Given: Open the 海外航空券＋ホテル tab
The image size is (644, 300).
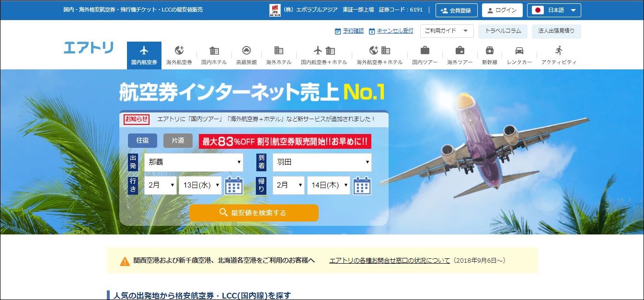Looking at the screenshot, I should coord(379,56).
